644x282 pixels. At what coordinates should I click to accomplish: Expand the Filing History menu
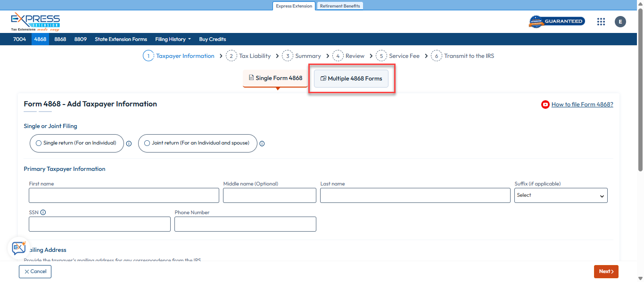[173, 39]
